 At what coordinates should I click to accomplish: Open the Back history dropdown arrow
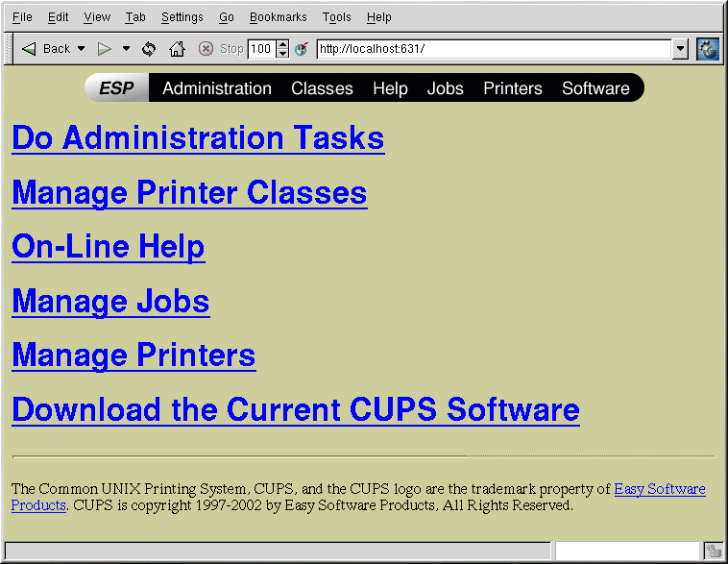[x=82, y=49]
